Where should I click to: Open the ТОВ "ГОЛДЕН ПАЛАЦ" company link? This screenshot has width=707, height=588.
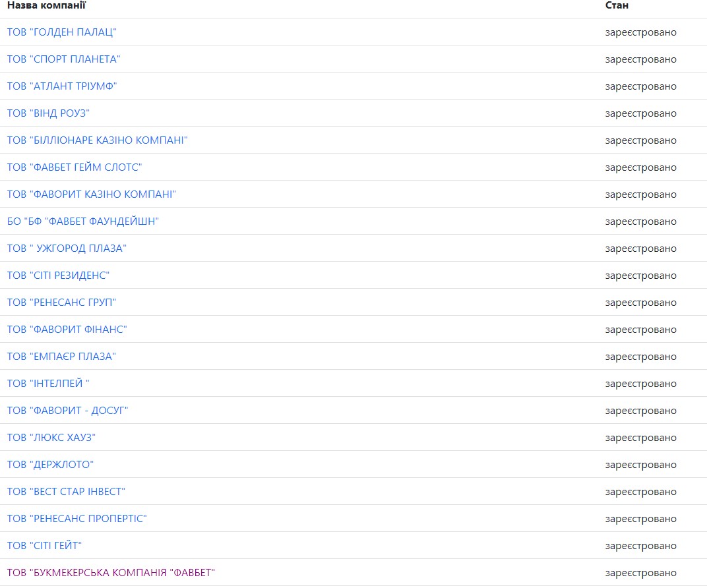pyautogui.click(x=62, y=32)
